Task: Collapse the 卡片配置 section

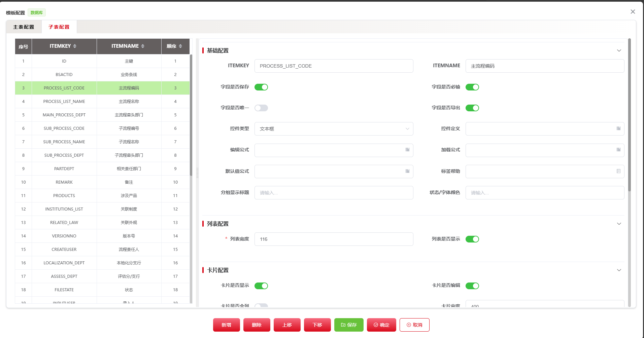Action: pyautogui.click(x=619, y=270)
